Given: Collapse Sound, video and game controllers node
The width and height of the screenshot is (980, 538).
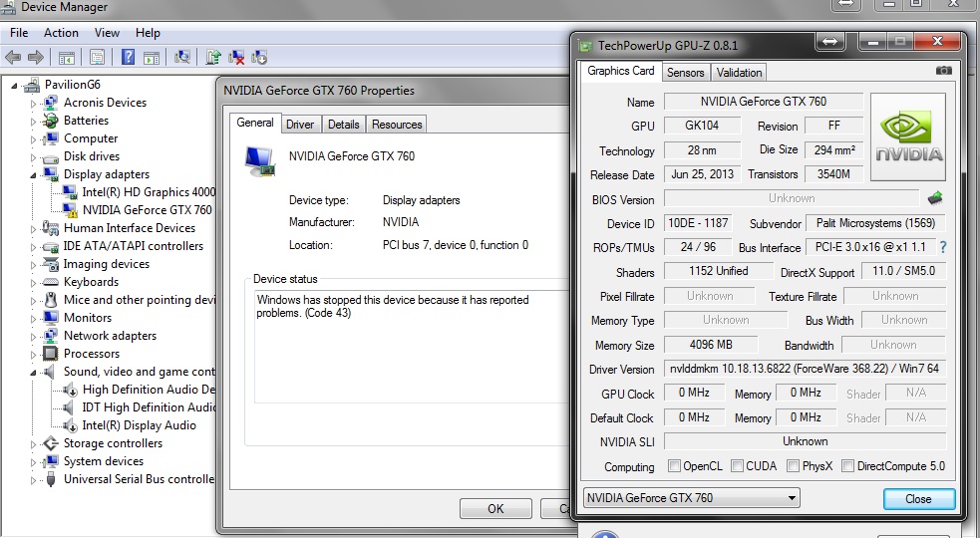Looking at the screenshot, I should (x=33, y=373).
